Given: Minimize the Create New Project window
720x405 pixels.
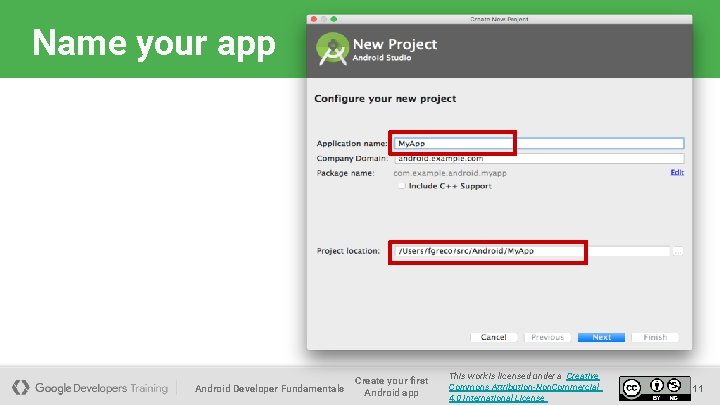Looking at the screenshot, I should [x=324, y=19].
